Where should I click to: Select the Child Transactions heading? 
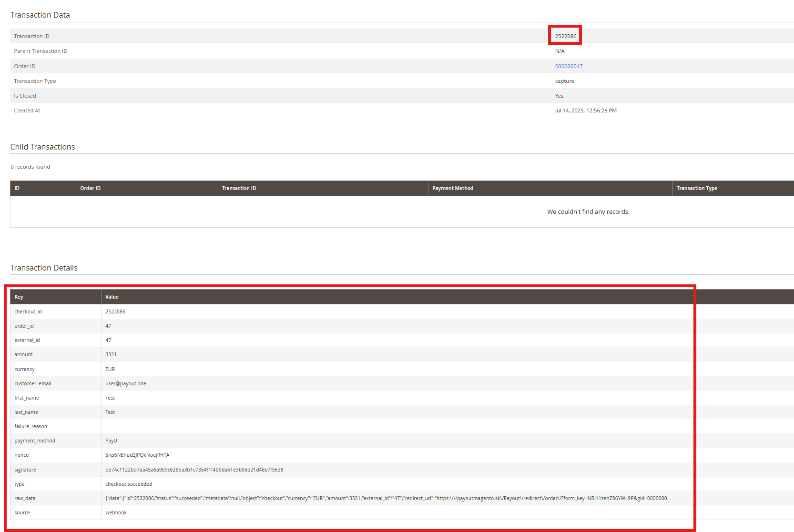(42, 147)
